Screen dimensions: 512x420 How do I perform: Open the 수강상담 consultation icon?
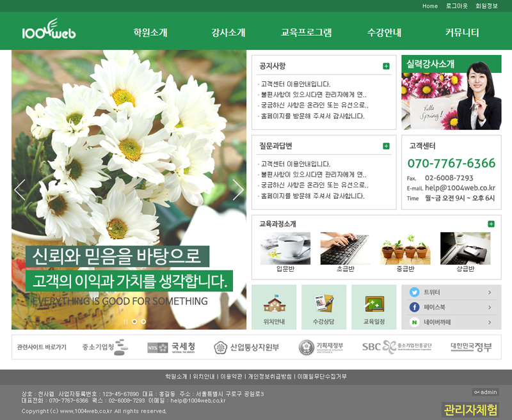(x=324, y=307)
